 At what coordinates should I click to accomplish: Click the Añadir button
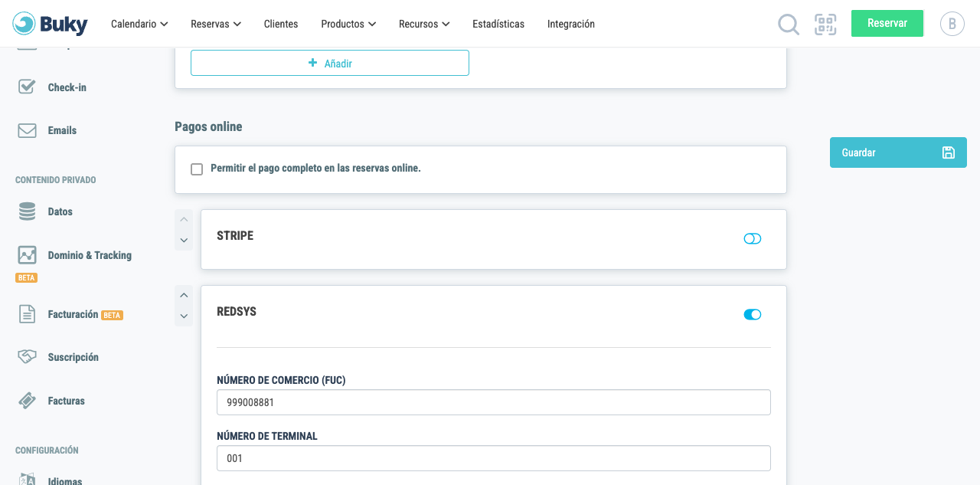tap(330, 63)
